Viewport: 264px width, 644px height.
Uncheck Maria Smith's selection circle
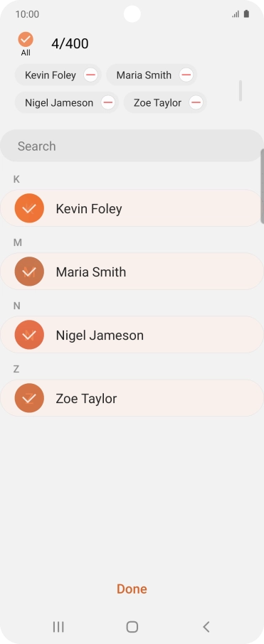[29, 272]
